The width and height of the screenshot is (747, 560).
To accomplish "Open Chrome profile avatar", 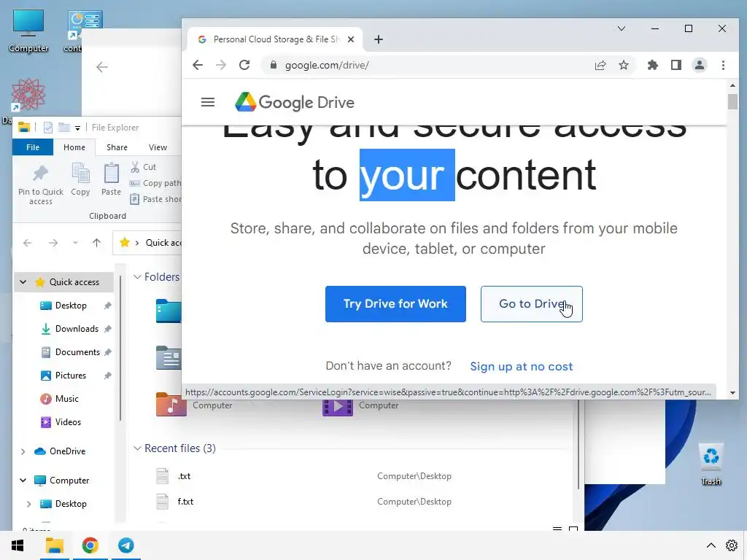I will (700, 65).
